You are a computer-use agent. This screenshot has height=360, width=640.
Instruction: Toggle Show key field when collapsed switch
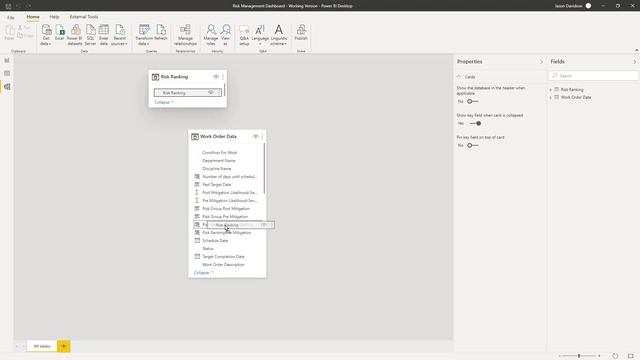click(x=476, y=123)
